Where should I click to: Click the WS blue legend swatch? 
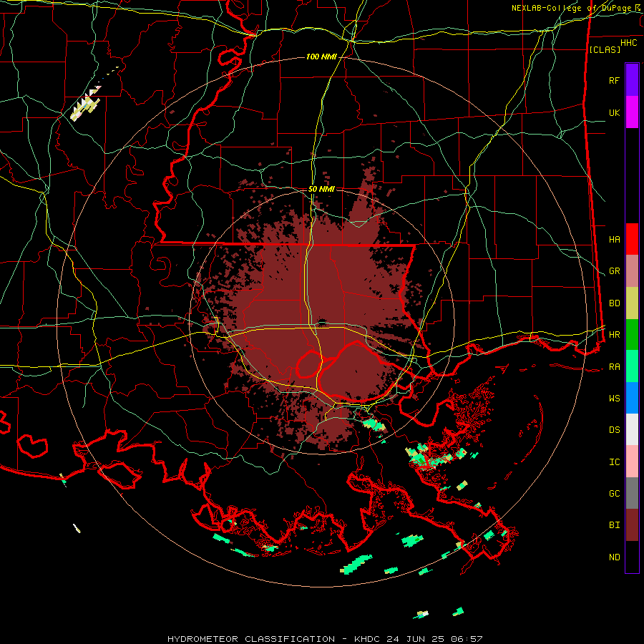[x=632, y=398]
